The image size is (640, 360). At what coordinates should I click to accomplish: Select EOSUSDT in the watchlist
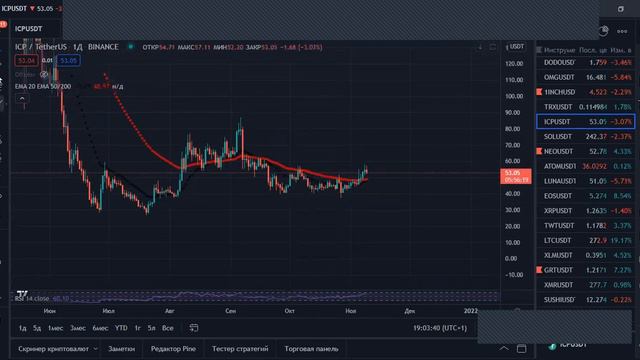pos(585,196)
